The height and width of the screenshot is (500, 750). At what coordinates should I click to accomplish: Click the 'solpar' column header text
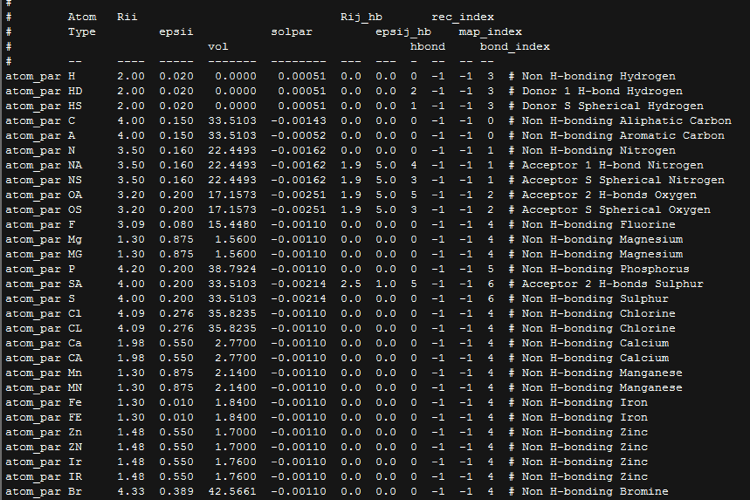(x=291, y=32)
